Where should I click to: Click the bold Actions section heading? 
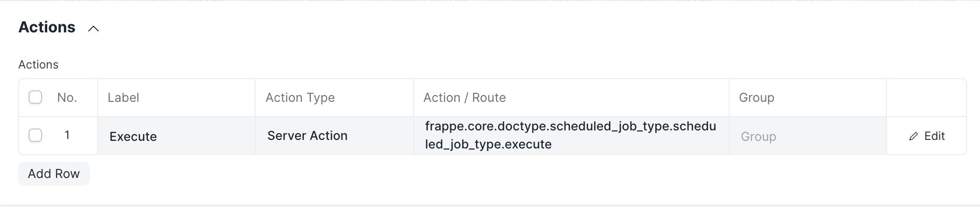pyautogui.click(x=47, y=28)
